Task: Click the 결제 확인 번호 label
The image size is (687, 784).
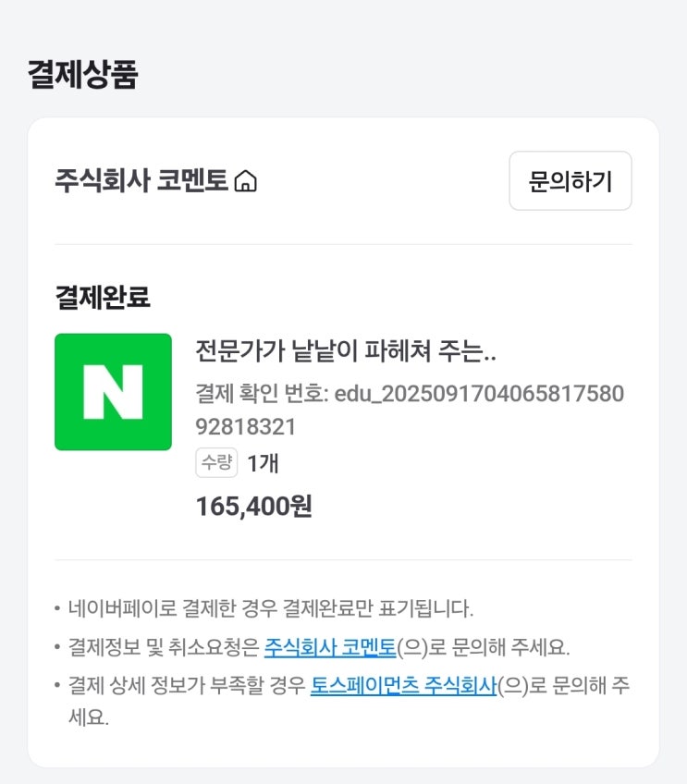Action: click(262, 394)
